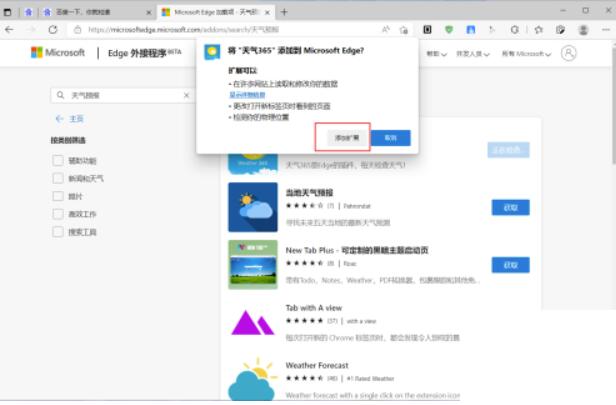Select the Microsoft Edge 加载项 tab
The width and height of the screenshot is (616, 405).
pos(216,12)
